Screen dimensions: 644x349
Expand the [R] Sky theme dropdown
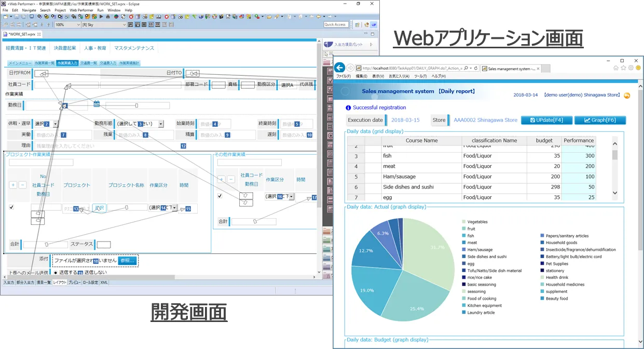pyautogui.click(x=124, y=24)
